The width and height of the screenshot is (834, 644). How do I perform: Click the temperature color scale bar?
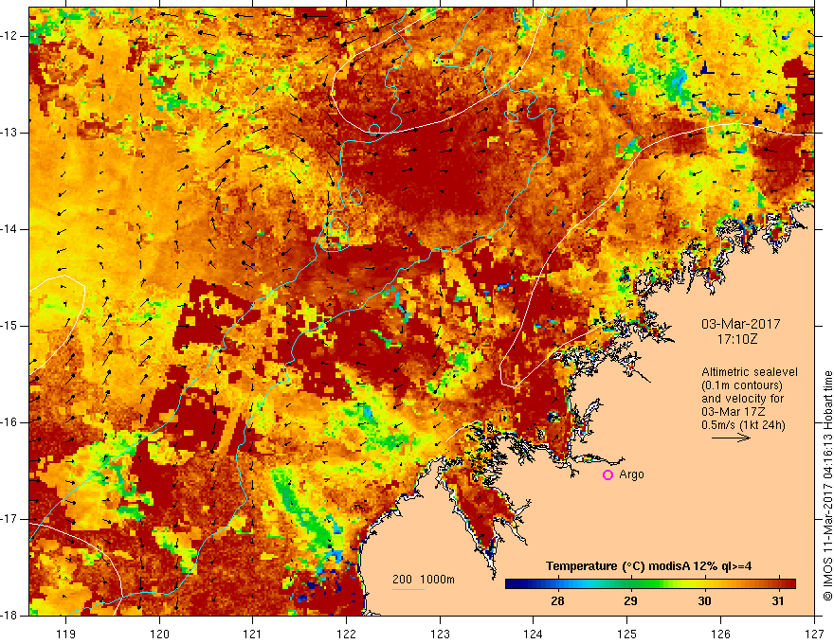point(650,583)
